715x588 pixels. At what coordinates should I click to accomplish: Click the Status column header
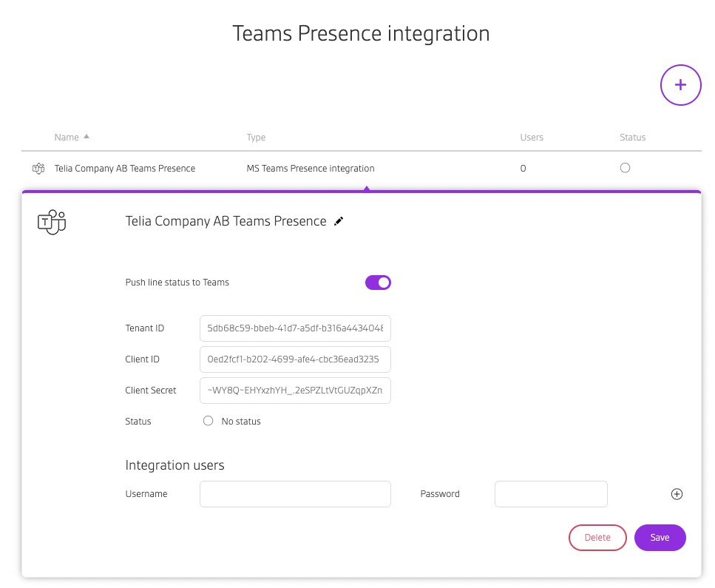(x=632, y=138)
